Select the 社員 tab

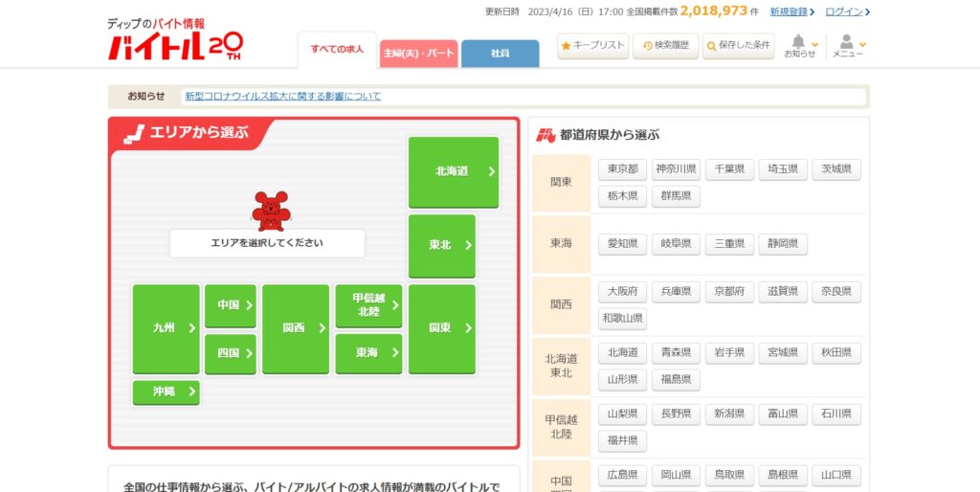(500, 54)
